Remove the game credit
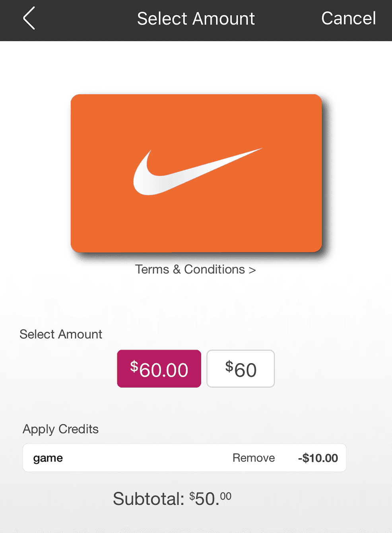 pos(254,458)
